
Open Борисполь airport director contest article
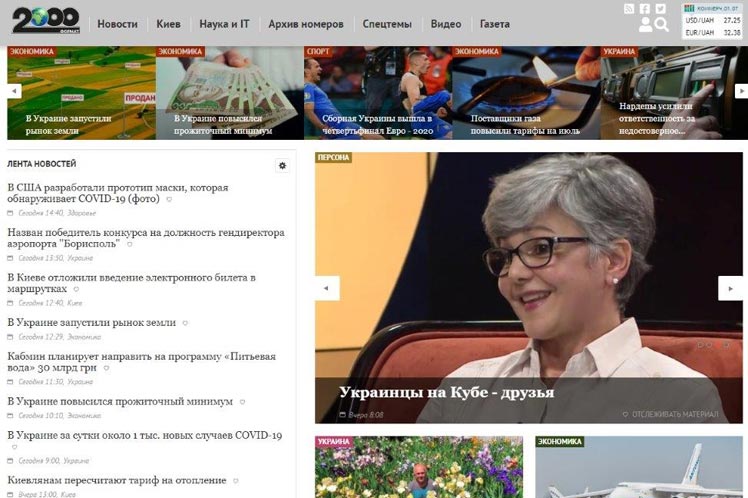145,238
